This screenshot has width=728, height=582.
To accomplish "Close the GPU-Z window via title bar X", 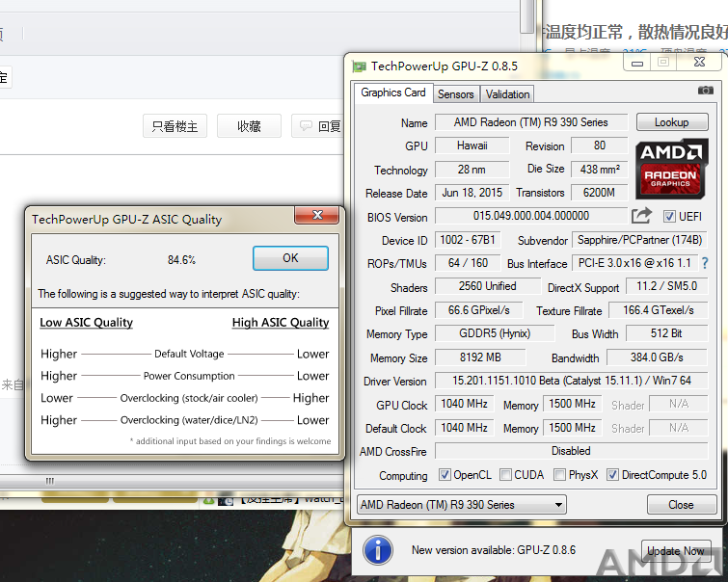I will [x=699, y=62].
